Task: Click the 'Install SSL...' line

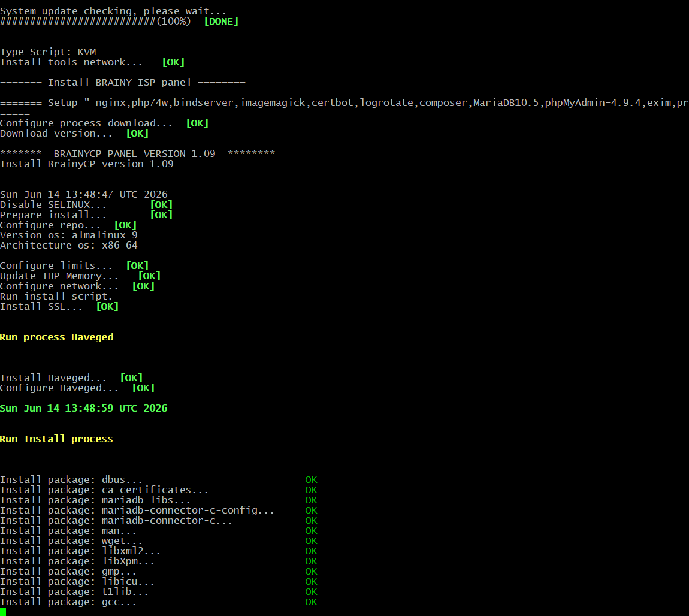Action: pos(59,307)
